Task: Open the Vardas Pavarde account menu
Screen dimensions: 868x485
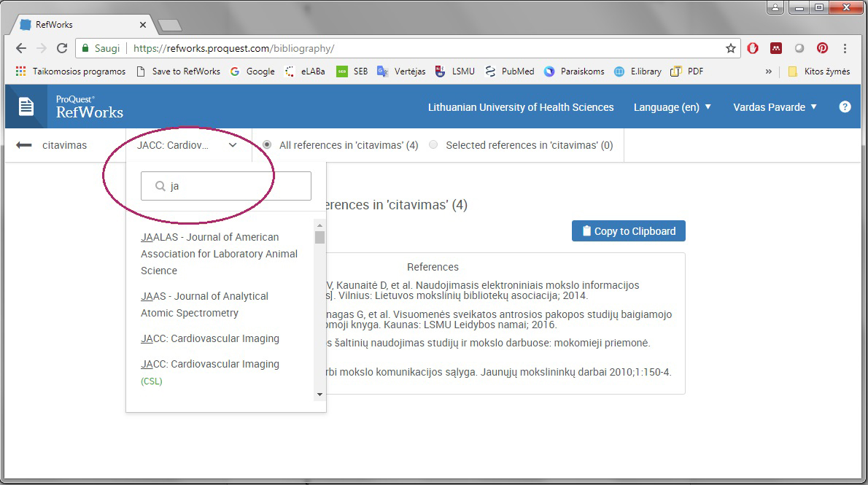Action: (775, 107)
